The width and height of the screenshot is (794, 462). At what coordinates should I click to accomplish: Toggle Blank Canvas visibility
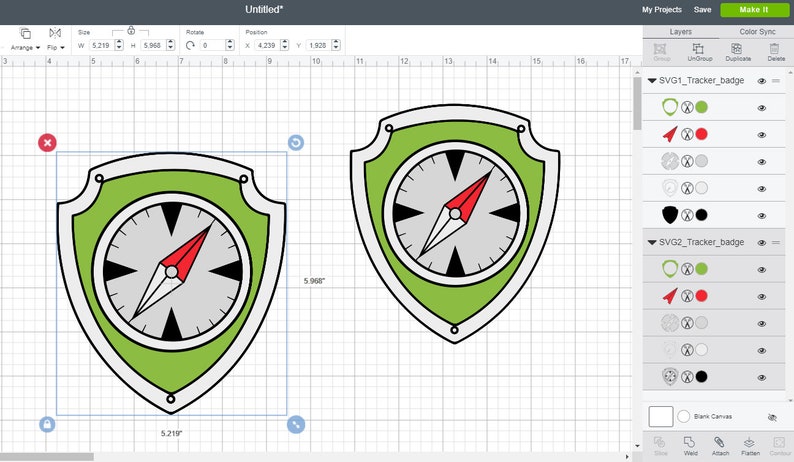(772, 417)
